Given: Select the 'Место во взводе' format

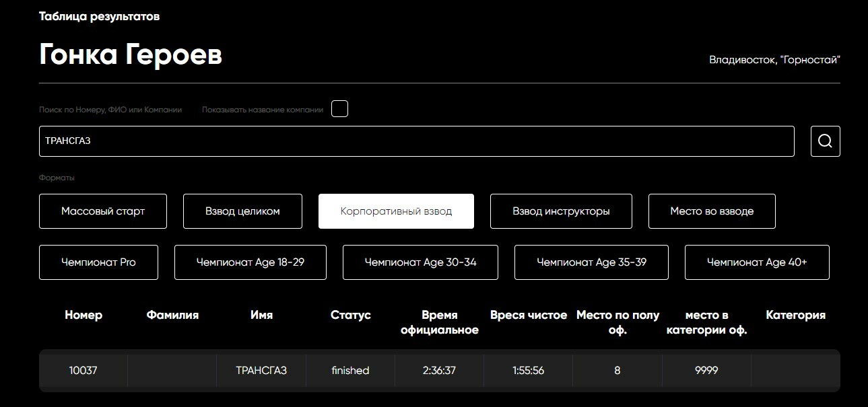Looking at the screenshot, I should click(712, 211).
